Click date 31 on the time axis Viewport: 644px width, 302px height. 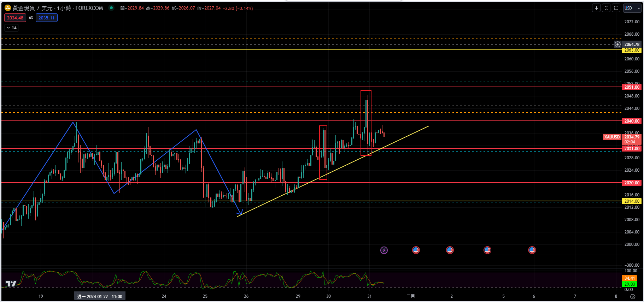[x=369, y=296]
